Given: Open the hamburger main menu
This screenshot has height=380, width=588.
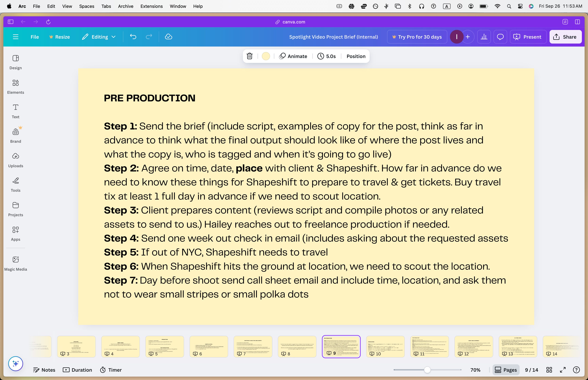Looking at the screenshot, I should (x=15, y=37).
